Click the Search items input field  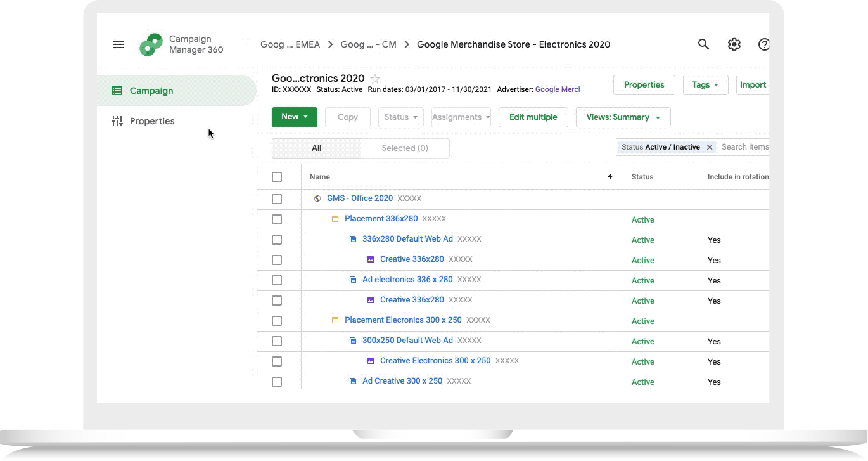(x=745, y=147)
